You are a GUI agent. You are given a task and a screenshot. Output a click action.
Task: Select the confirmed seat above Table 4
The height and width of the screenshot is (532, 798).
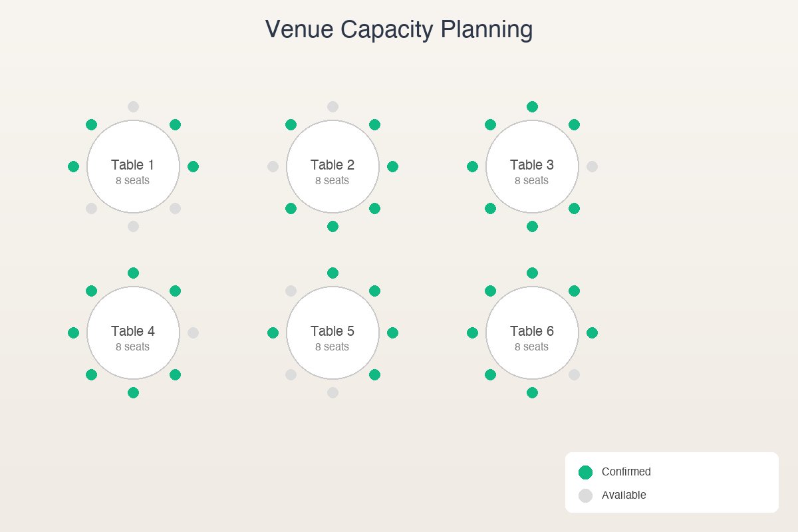tap(133, 273)
